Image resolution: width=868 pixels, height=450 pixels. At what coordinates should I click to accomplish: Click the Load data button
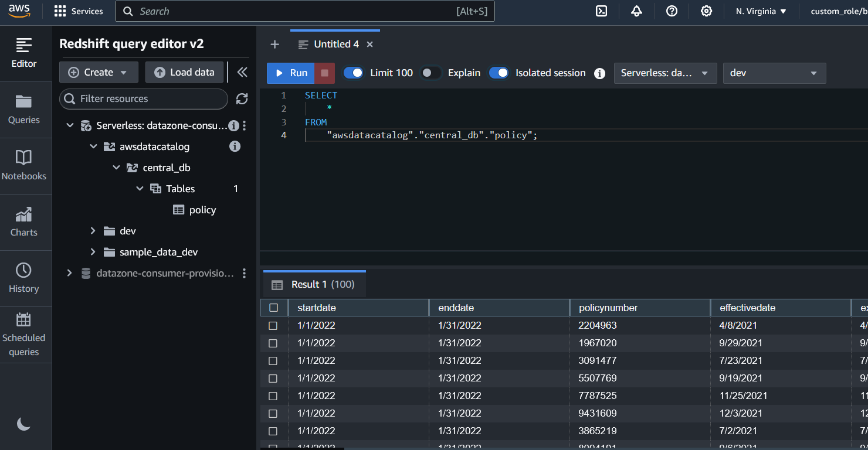click(184, 71)
